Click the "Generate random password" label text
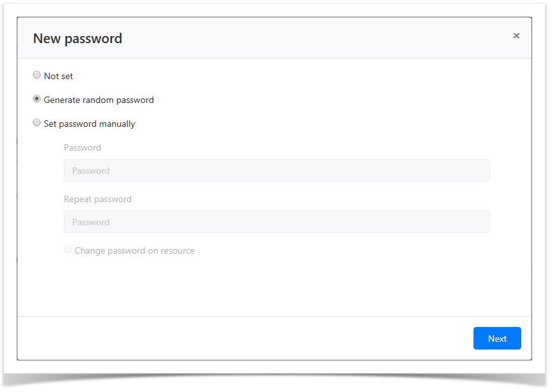The width and height of the screenshot is (554, 392). coord(99,100)
